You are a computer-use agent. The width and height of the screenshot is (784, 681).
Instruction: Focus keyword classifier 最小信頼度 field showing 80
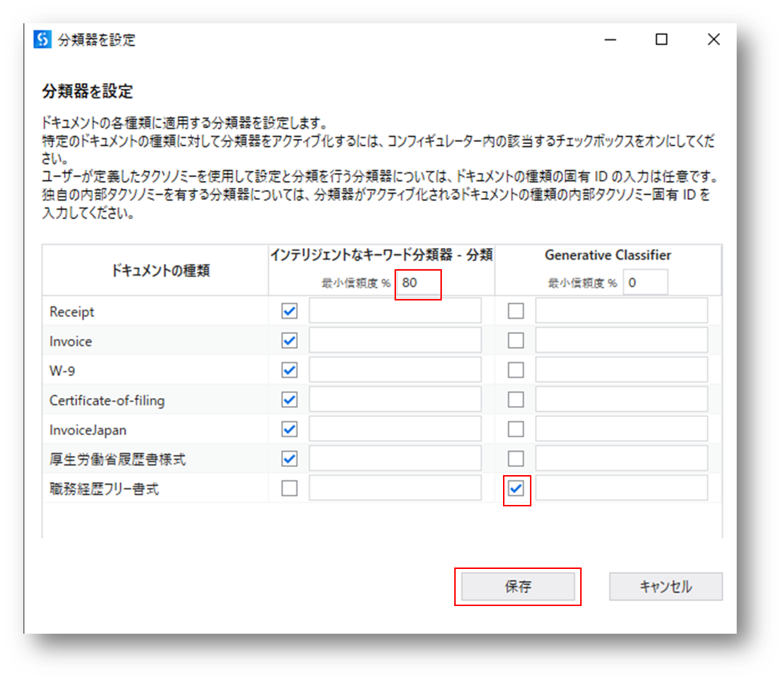pos(418,283)
